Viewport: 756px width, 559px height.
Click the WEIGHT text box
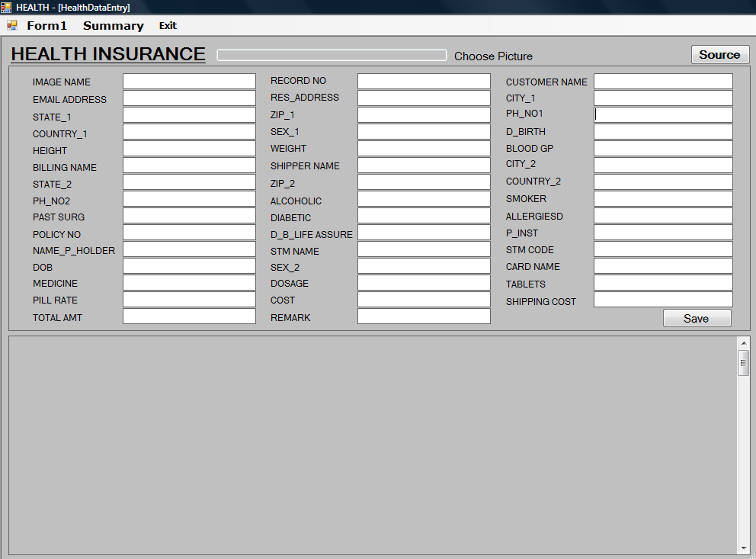tap(424, 149)
